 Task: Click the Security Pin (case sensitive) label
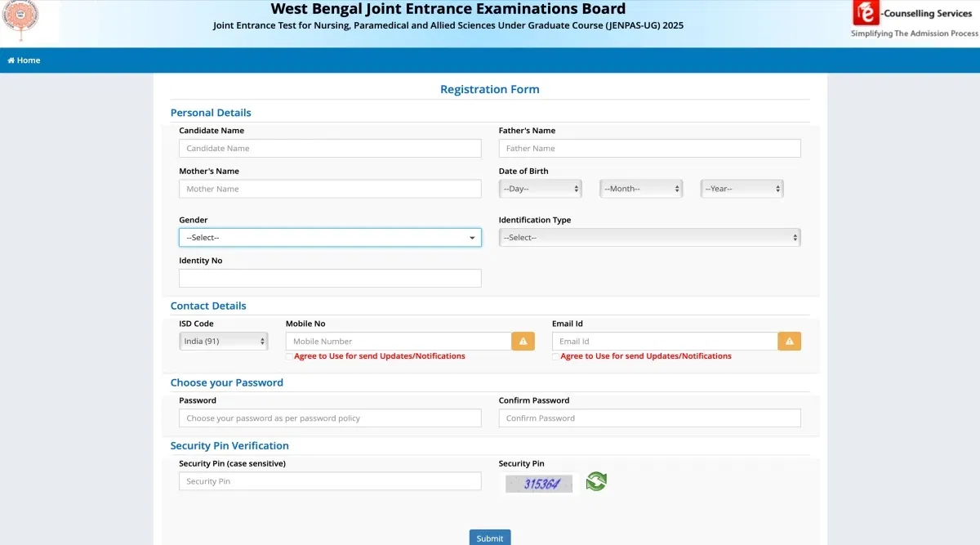pyautogui.click(x=233, y=463)
